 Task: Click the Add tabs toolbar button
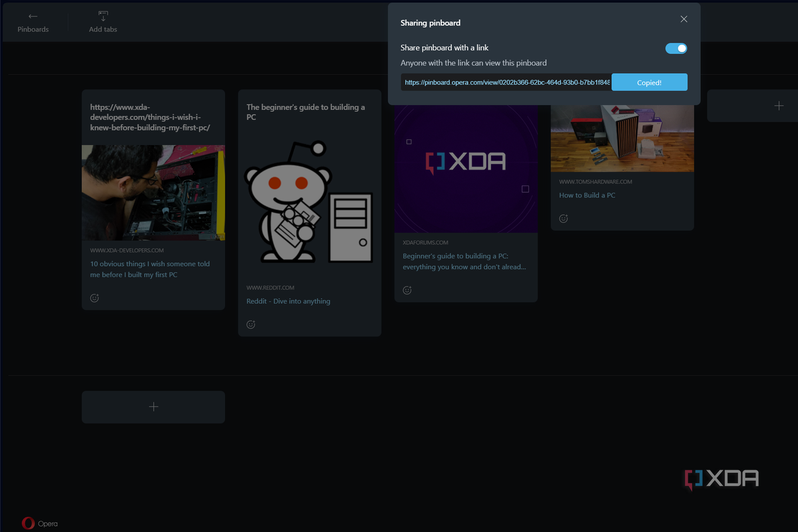[x=103, y=22]
